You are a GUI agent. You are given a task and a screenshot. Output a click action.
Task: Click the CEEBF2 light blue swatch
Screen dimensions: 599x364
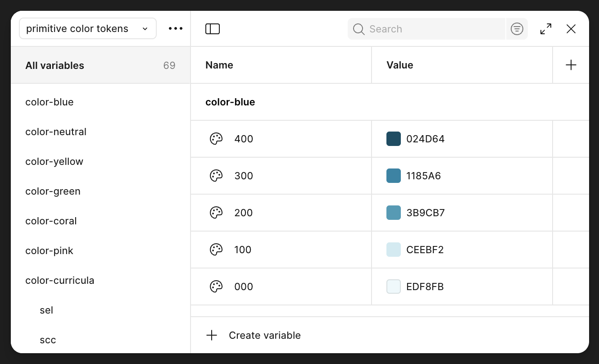(394, 250)
